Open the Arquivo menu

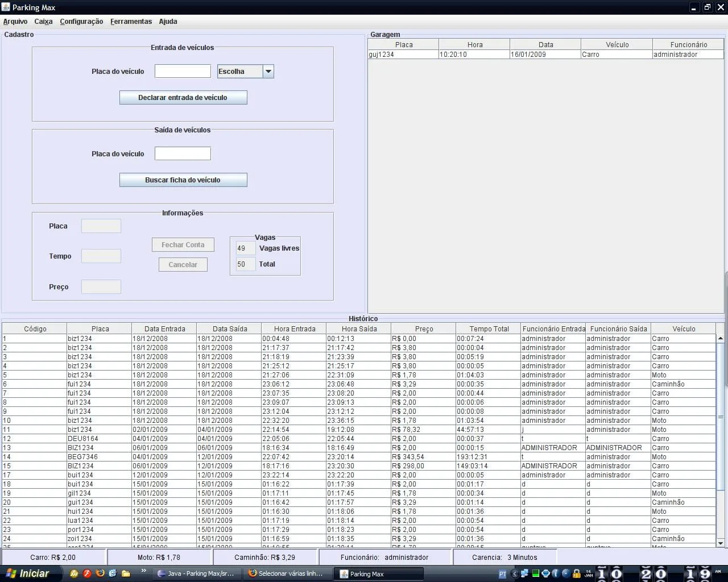click(15, 22)
